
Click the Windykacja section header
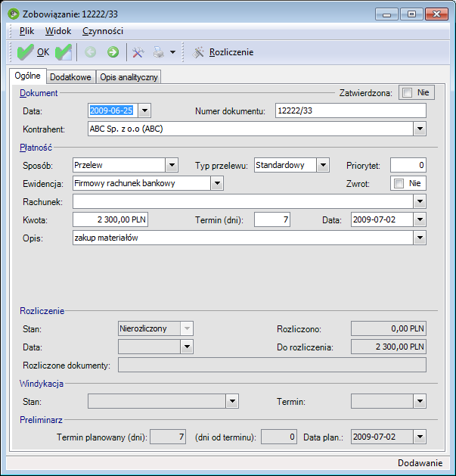coord(42,384)
